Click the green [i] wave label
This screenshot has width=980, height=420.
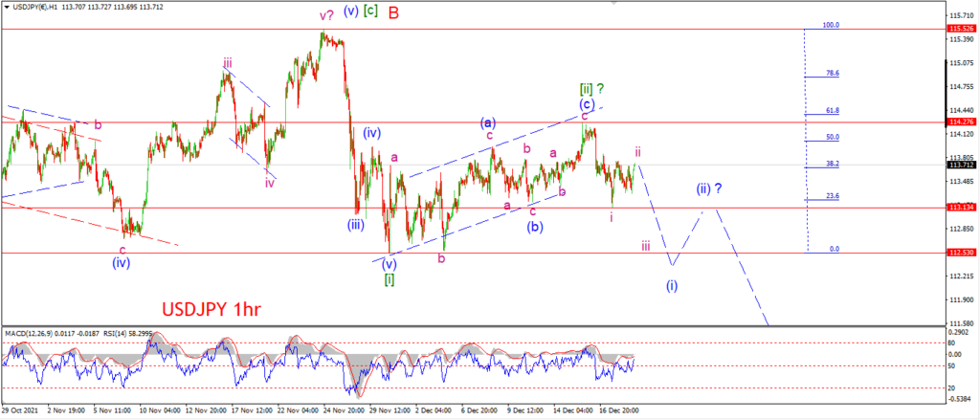click(x=389, y=278)
